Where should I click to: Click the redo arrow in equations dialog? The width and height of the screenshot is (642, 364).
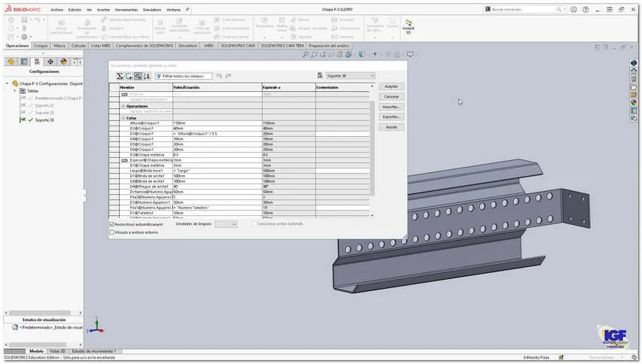coord(229,76)
